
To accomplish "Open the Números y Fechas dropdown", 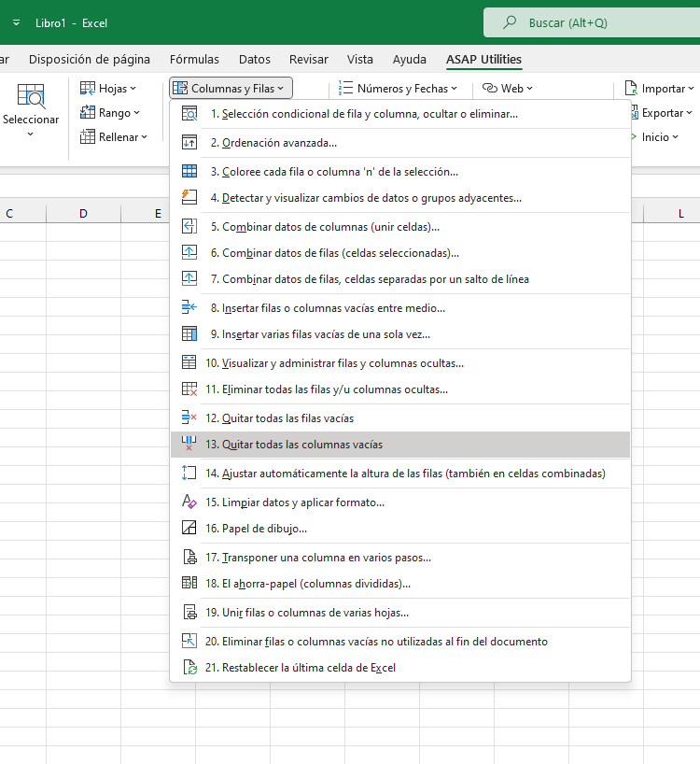I will 398,88.
